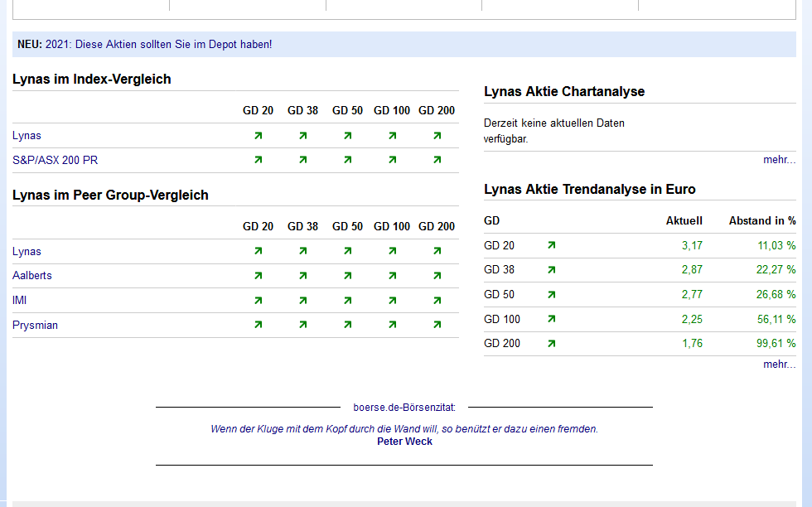Click Prysmian GD 200 trend arrow

pyautogui.click(x=437, y=325)
